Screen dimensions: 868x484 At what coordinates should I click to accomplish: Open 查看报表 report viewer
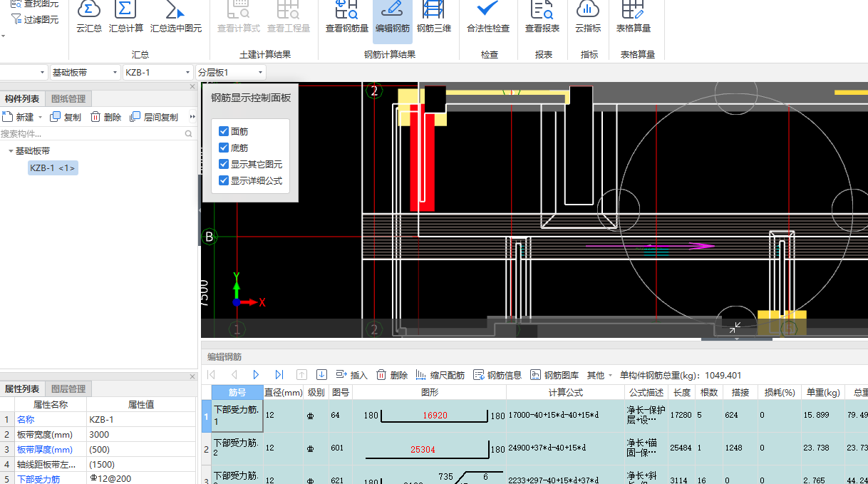(x=542, y=18)
